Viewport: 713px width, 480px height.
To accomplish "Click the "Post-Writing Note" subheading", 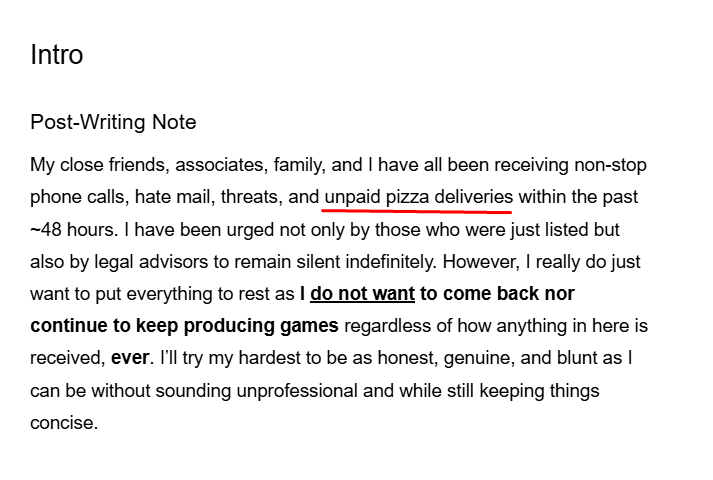I will [113, 123].
